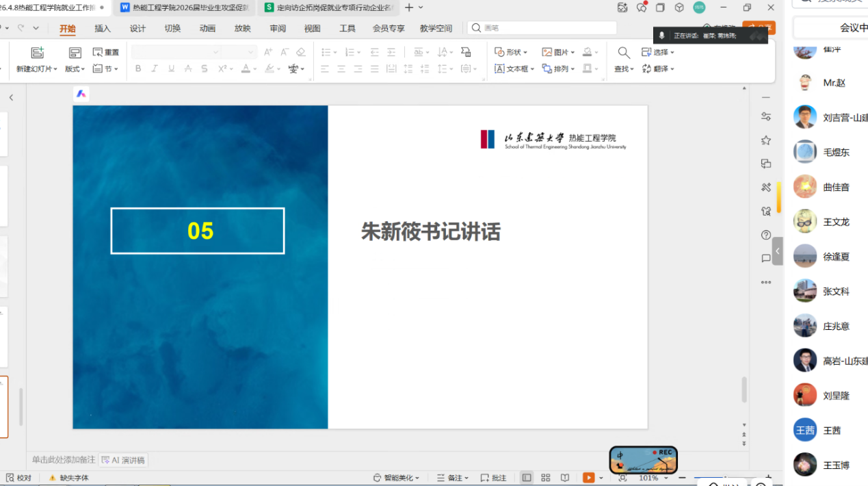Click the New Slide (新建幻灯片) icon

(37, 53)
